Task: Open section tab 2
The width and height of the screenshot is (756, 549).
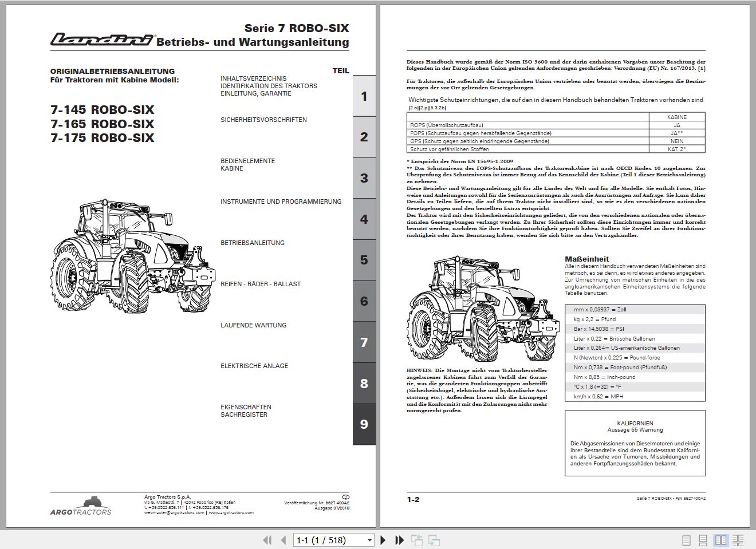Action: 364,137
